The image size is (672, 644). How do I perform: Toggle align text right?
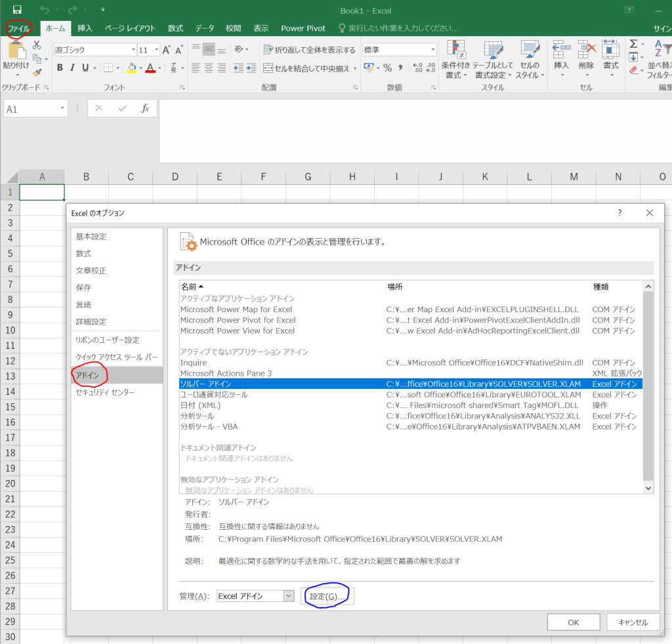coord(222,68)
